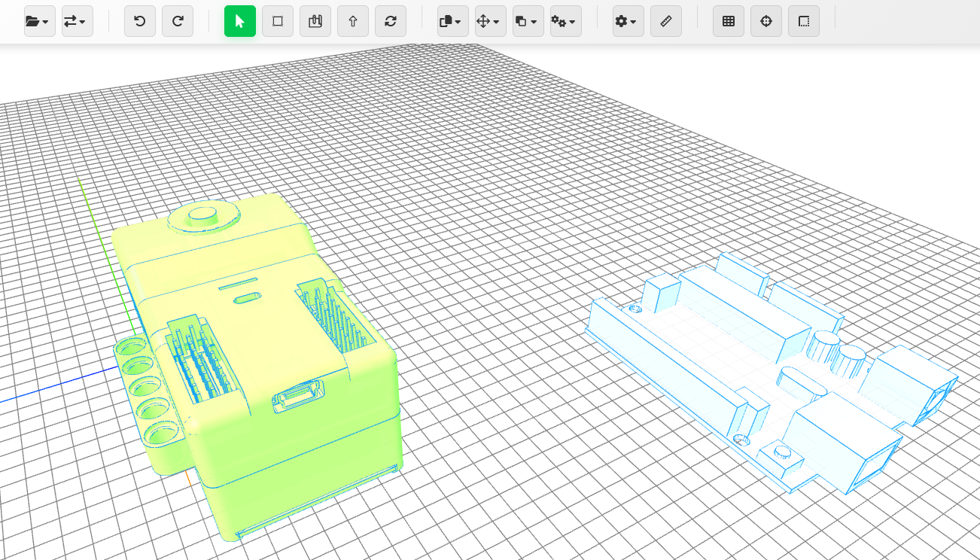The height and width of the screenshot is (560, 980).
Task: Click the redo button
Action: pos(178,21)
